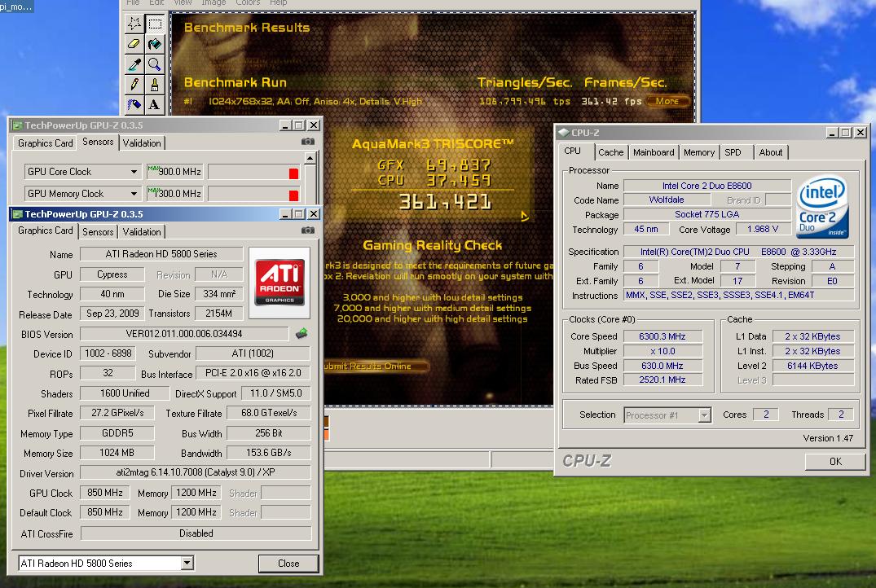Click the screenshot camera icon in the front GPU-Z window

coord(308,230)
